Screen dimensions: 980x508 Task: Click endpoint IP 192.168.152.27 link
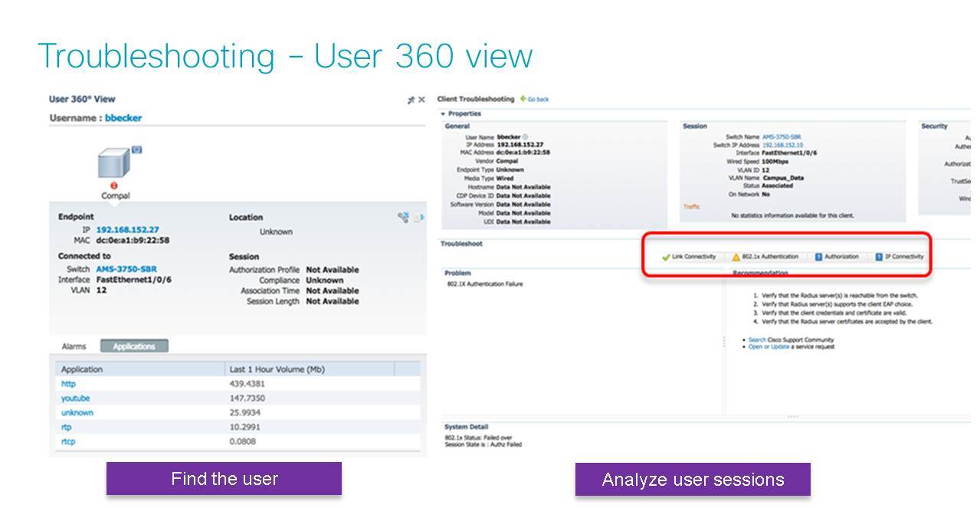pos(127,230)
